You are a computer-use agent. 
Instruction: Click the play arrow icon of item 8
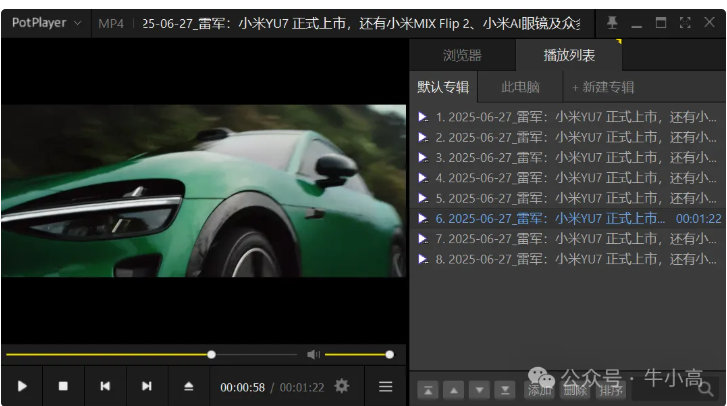click(x=423, y=259)
